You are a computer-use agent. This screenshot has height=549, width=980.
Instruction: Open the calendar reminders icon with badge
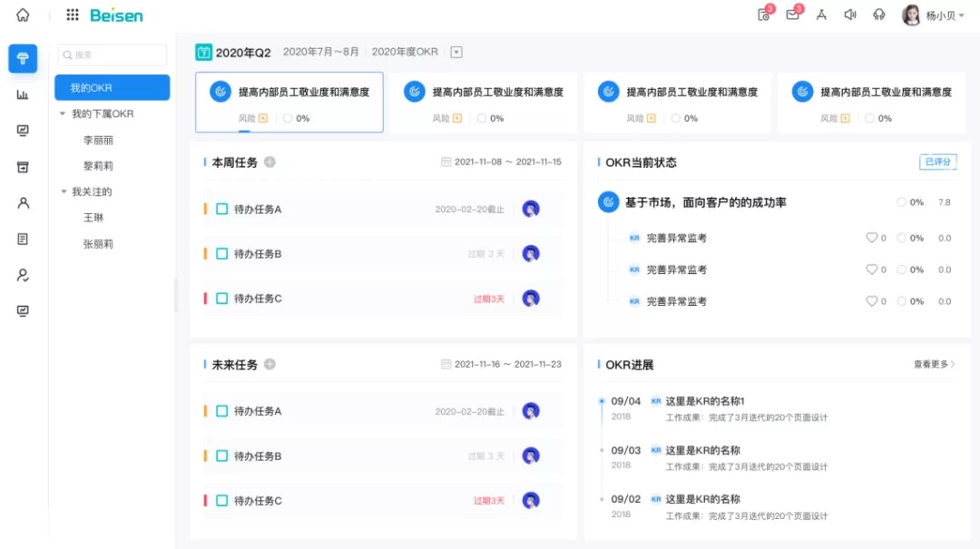[x=764, y=15]
